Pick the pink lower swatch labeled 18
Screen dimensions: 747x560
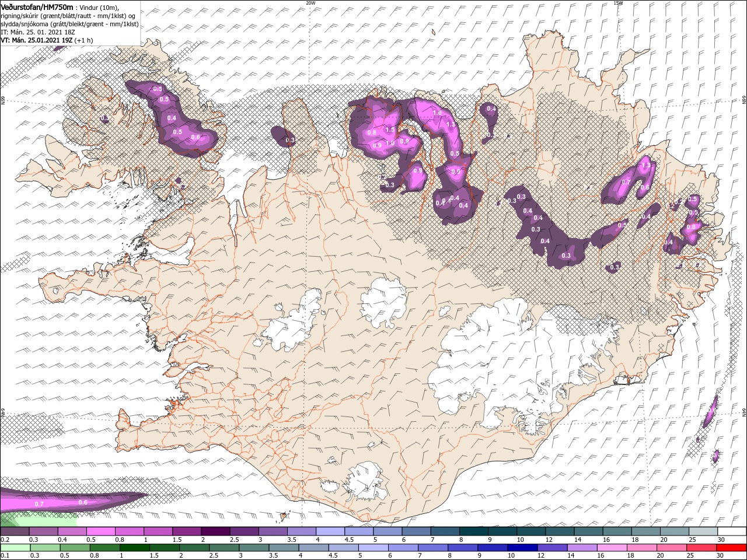click(641, 548)
